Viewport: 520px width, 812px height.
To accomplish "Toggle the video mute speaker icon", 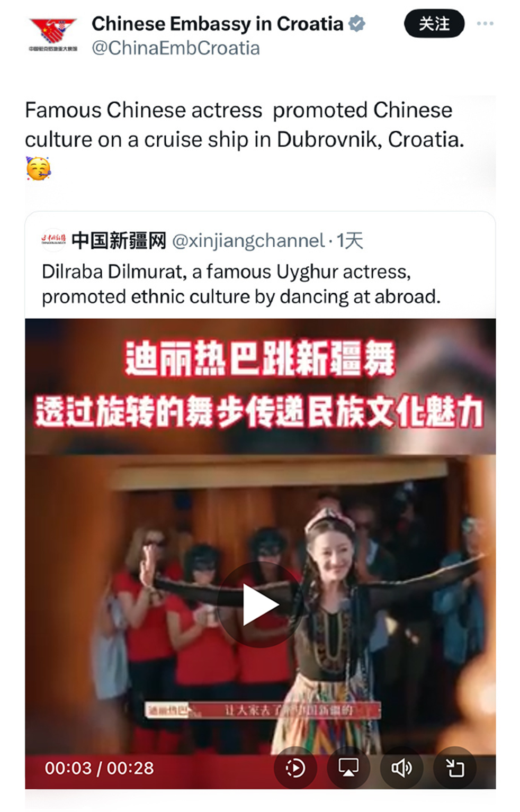I will click(401, 768).
